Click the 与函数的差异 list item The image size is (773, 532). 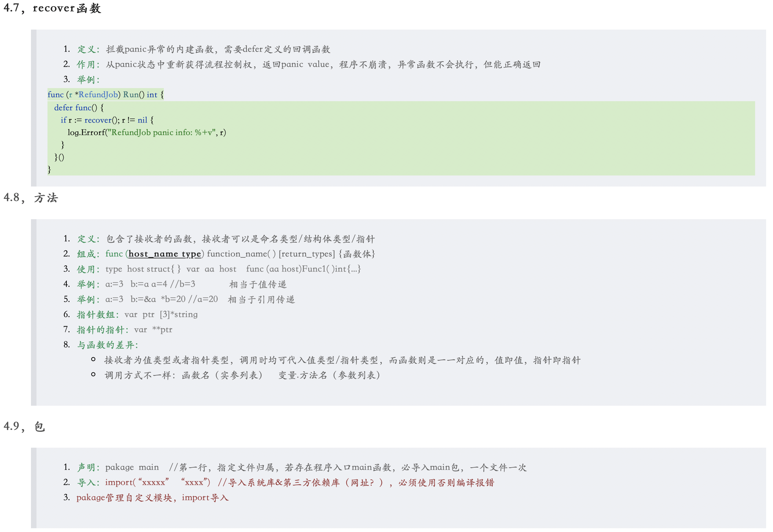coord(107,345)
